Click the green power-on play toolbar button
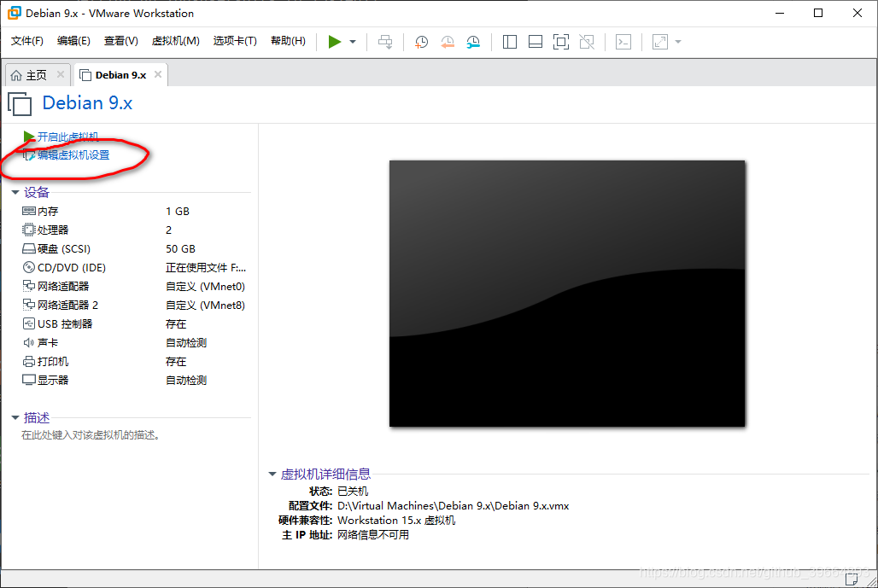Image resolution: width=878 pixels, height=588 pixels. (x=334, y=42)
